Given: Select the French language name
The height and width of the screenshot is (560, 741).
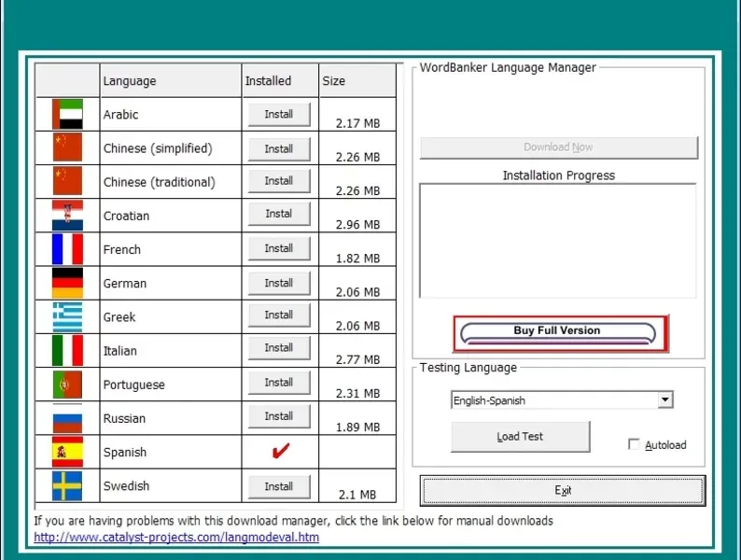Looking at the screenshot, I should point(122,249).
